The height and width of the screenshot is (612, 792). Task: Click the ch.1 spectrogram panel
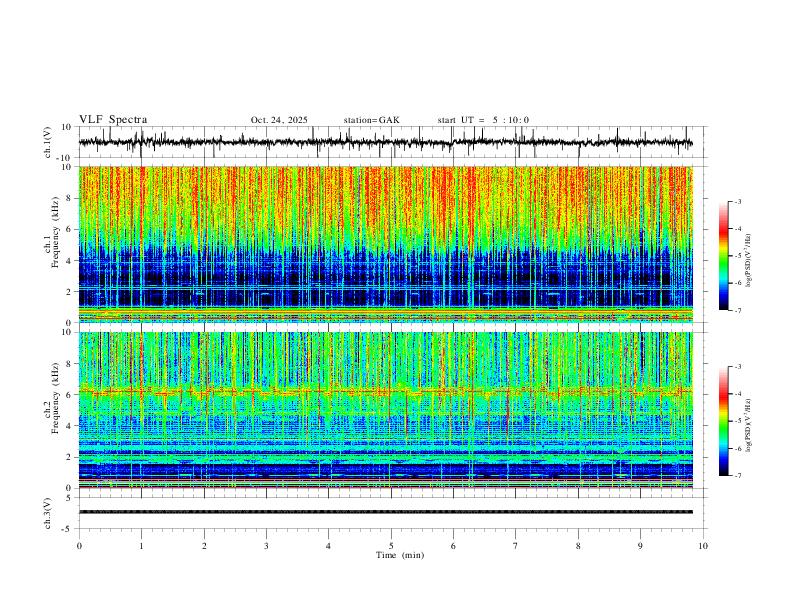(x=386, y=244)
